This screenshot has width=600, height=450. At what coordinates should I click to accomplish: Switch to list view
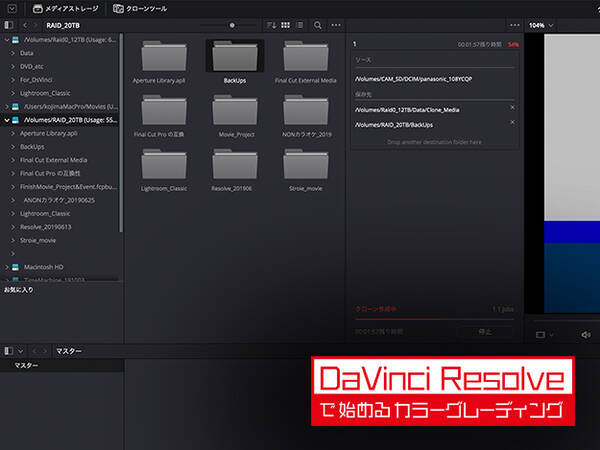[300, 25]
